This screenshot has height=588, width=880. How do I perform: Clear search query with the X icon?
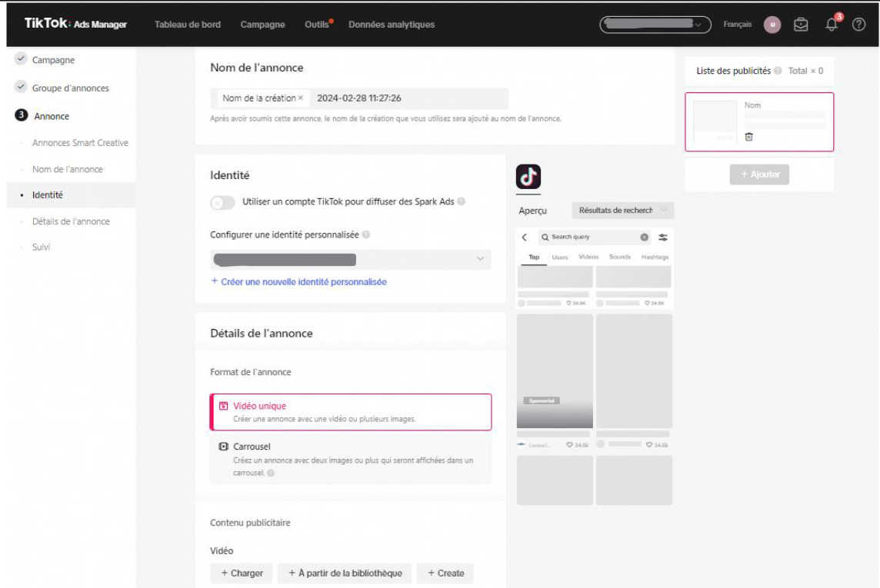pyautogui.click(x=644, y=238)
